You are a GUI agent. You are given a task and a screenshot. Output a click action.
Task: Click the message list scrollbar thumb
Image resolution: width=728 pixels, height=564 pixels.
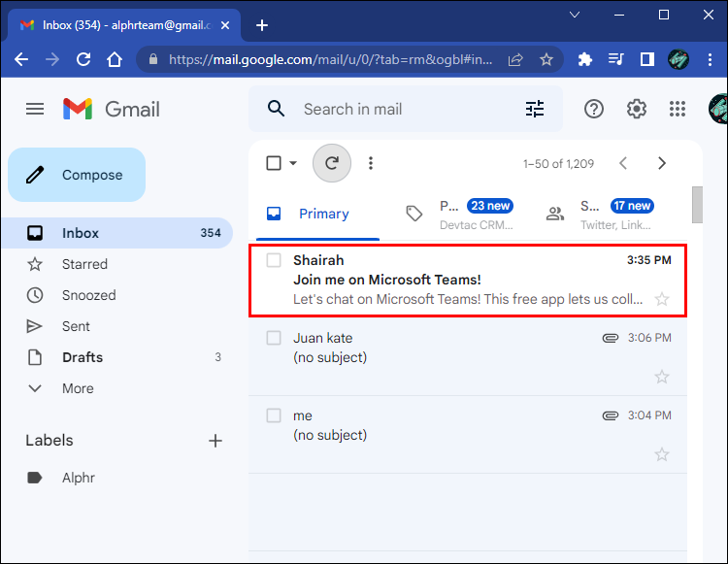(697, 205)
